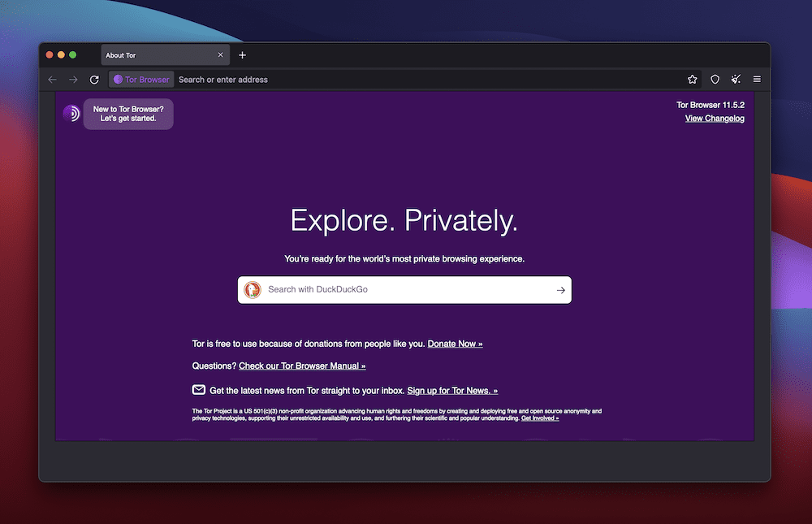Trigger New Identity with the broom icon
Image resolution: width=812 pixels, height=524 pixels.
[736, 79]
